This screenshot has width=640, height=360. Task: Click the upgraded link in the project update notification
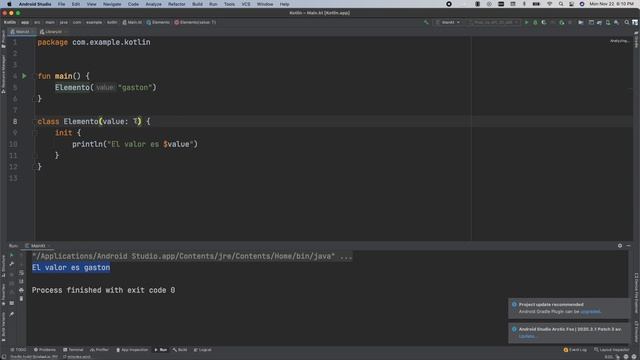tap(590, 311)
